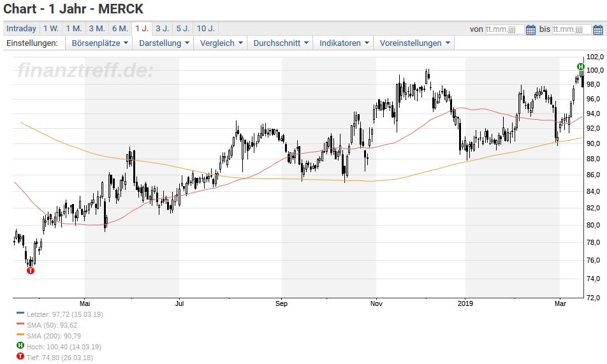Open the Voreinstellungen dropdown
The width and height of the screenshot is (607, 364).
414,43
